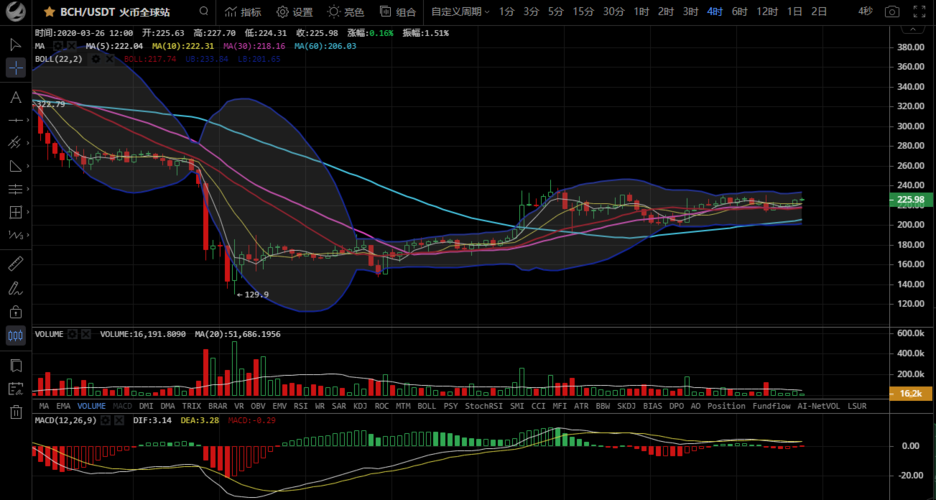Expand the 自定义周期 custom period dropdown
The image size is (936, 500).
pos(460,12)
